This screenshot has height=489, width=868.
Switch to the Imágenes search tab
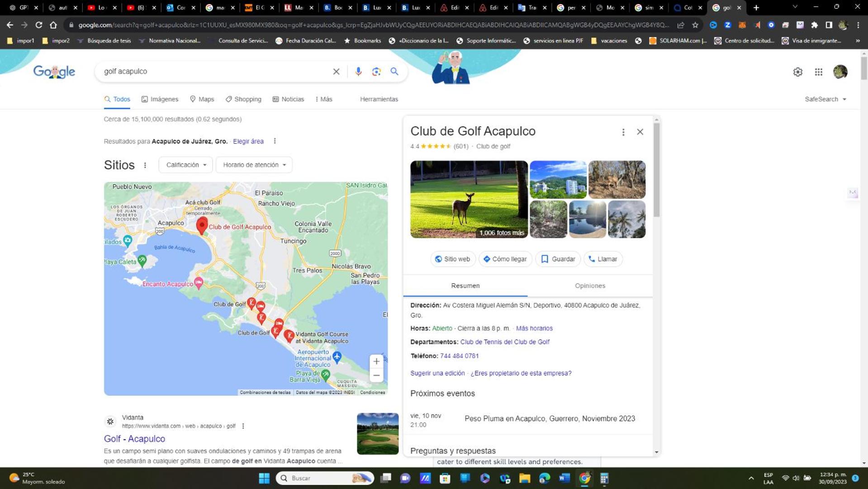pyautogui.click(x=160, y=99)
